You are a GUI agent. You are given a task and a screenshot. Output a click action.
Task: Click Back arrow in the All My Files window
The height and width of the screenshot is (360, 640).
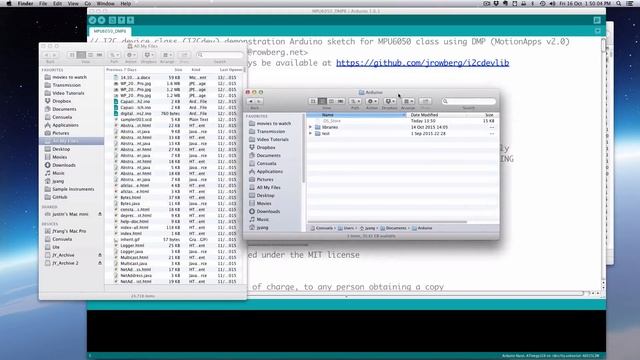[x=46, y=55]
